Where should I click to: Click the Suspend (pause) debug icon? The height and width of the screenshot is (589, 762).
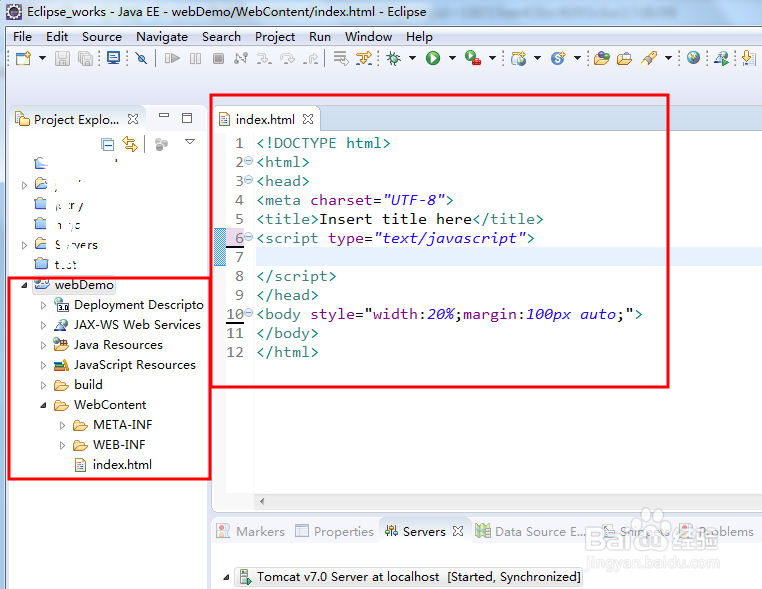[195, 59]
